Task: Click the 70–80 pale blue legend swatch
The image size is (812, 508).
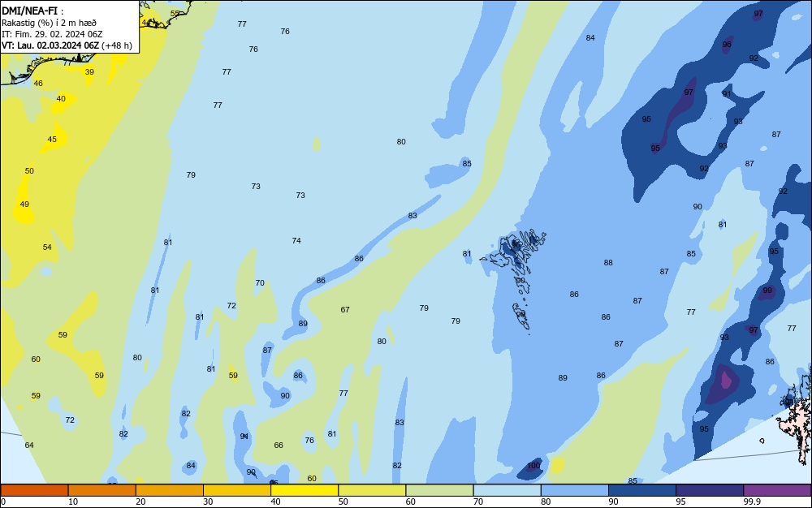Action: point(507,490)
